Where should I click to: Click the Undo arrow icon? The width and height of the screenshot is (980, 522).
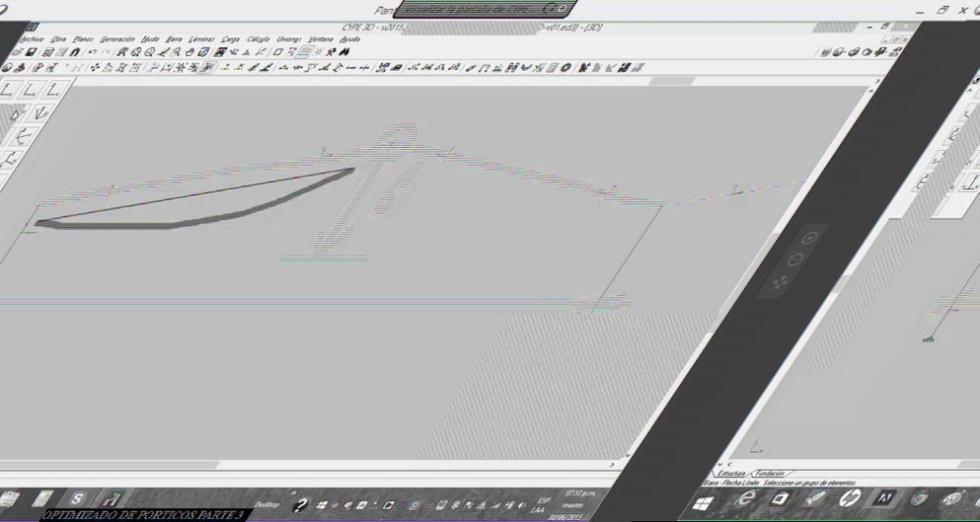[x=92, y=53]
